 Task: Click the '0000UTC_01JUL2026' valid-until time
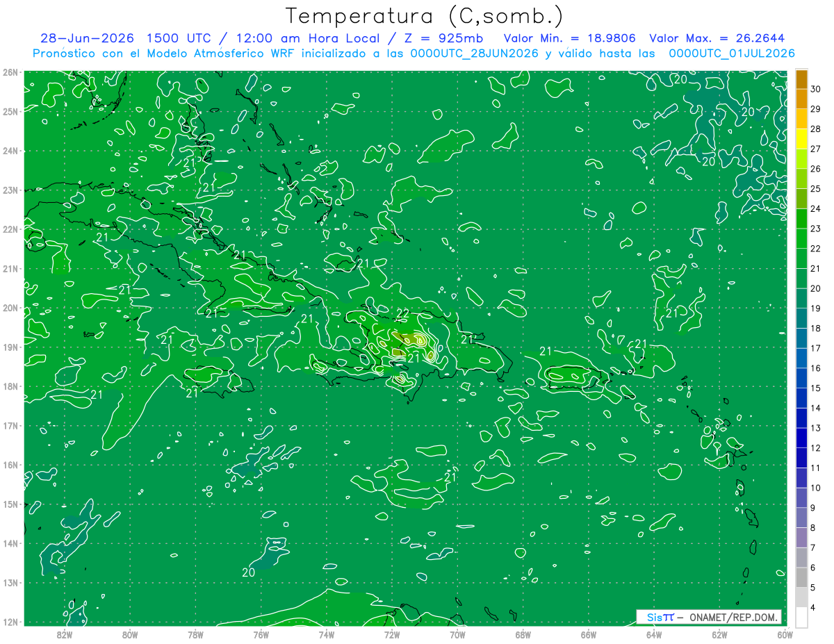[732, 53]
